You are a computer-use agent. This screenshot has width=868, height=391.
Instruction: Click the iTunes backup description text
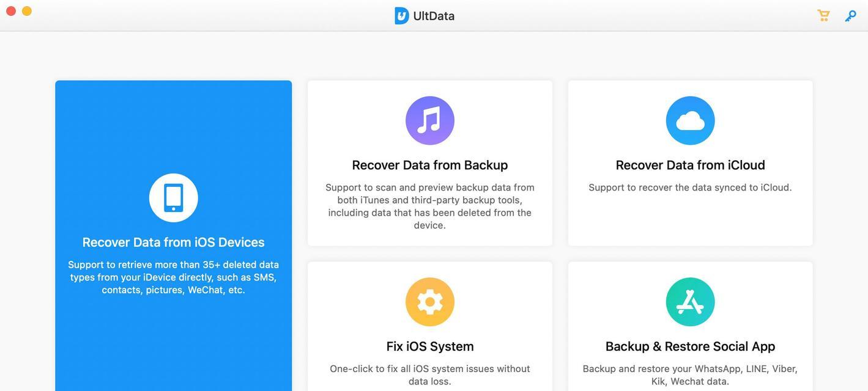tap(430, 206)
